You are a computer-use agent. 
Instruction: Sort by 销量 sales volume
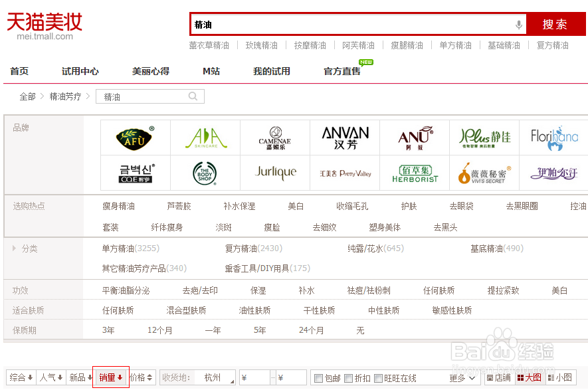point(111,377)
